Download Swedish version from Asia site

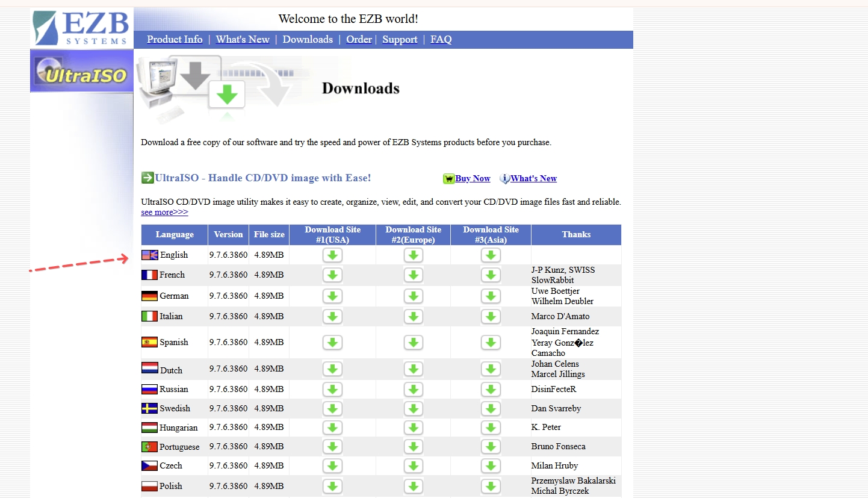491,409
